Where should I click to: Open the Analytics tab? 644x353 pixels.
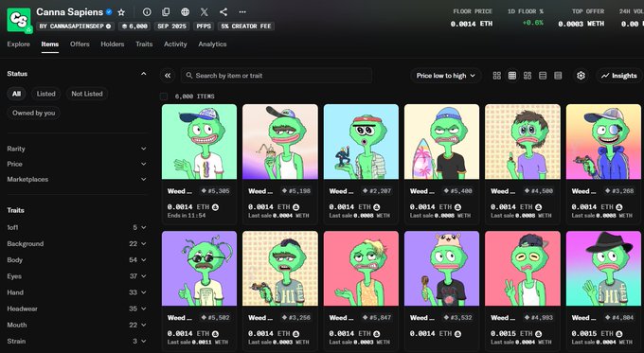212,44
